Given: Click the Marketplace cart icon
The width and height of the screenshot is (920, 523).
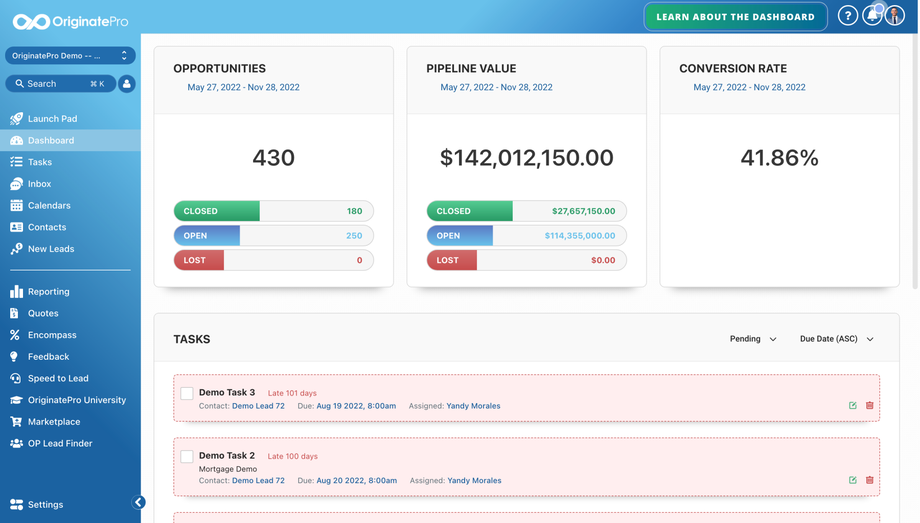Looking at the screenshot, I should tap(16, 422).
